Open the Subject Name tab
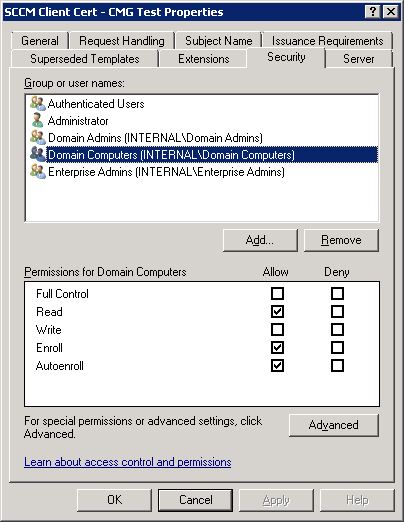The height and width of the screenshot is (522, 404). click(x=219, y=41)
